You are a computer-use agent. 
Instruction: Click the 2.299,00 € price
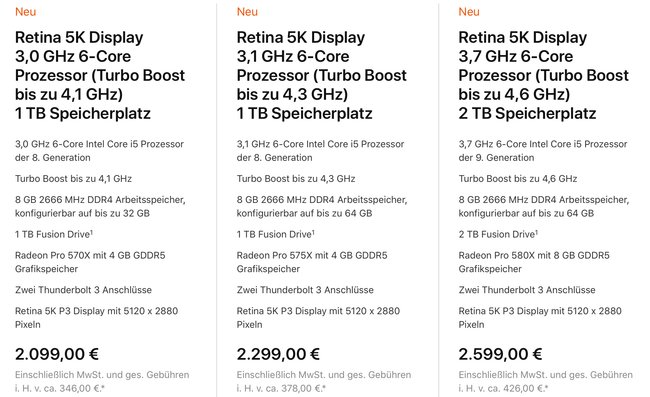tap(278, 354)
